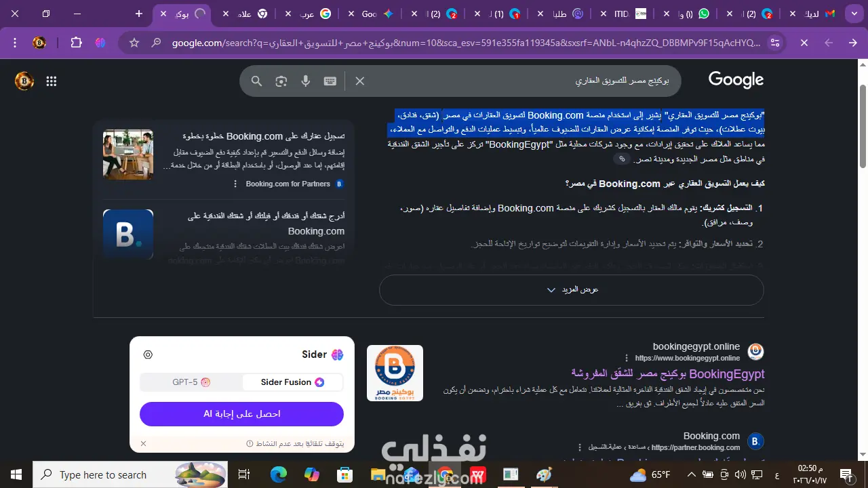868x488 pixels.
Task: Open link تسجيل عقارك على Booking.com
Action: click(x=264, y=136)
